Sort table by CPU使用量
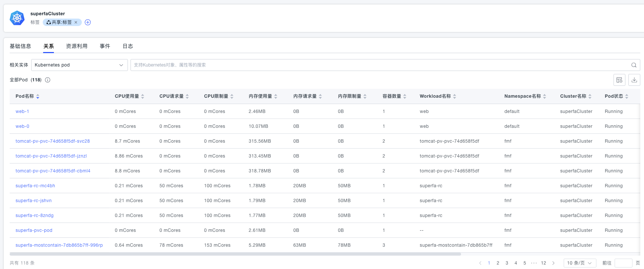This screenshot has height=269, width=644. coord(142,96)
